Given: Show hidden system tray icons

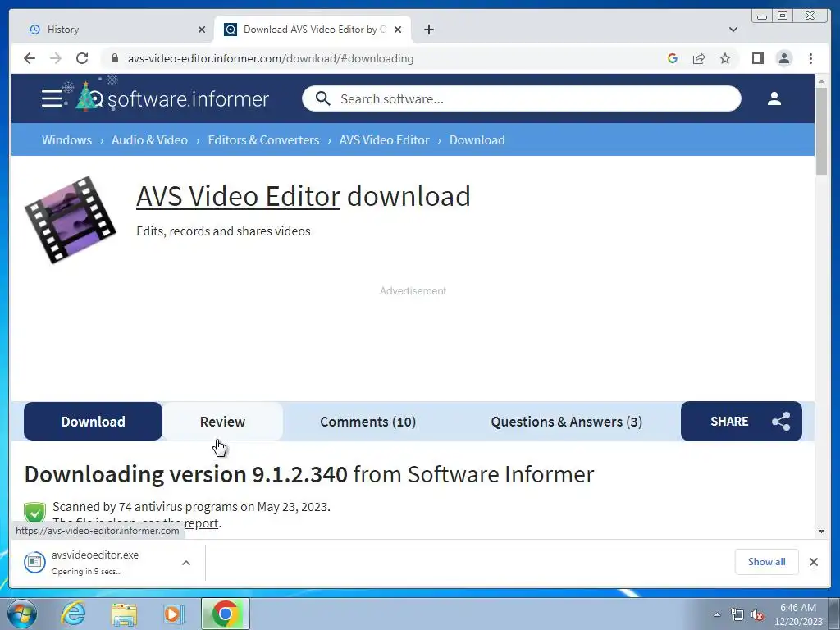Looking at the screenshot, I should (x=717, y=614).
